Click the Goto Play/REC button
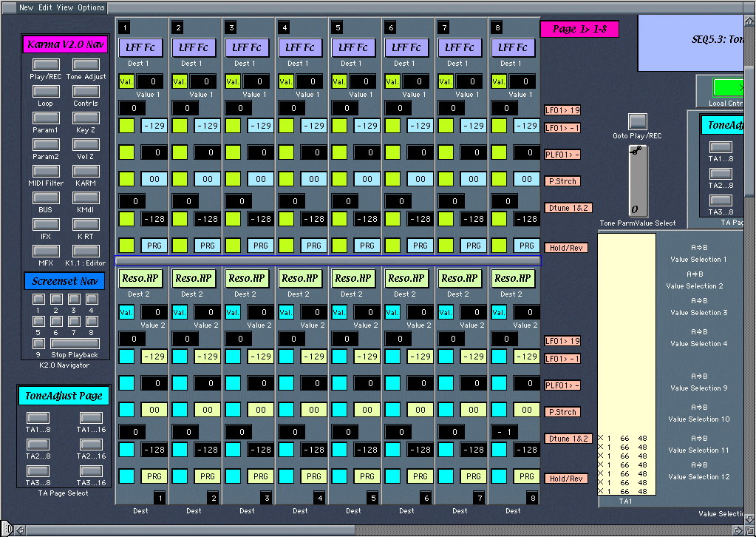This screenshot has width=756, height=537. coord(637,121)
